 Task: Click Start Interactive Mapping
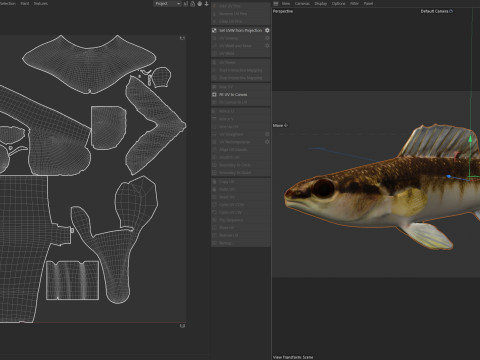tap(241, 70)
